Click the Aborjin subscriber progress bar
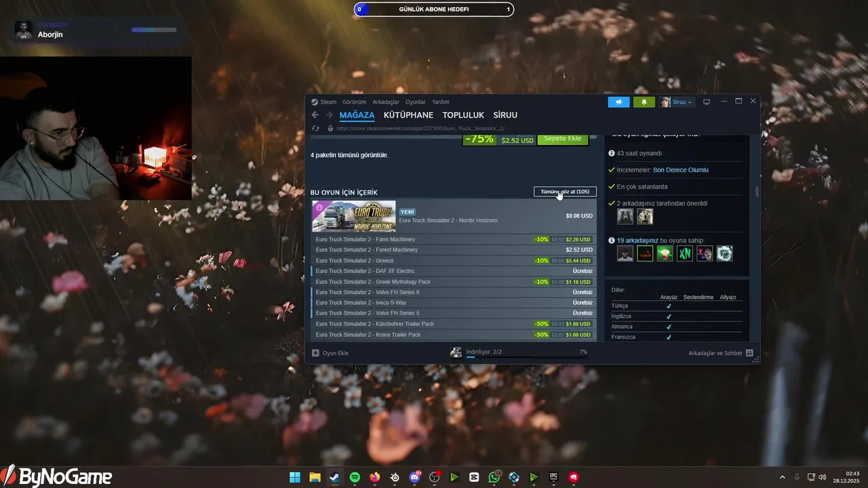 pos(154,30)
